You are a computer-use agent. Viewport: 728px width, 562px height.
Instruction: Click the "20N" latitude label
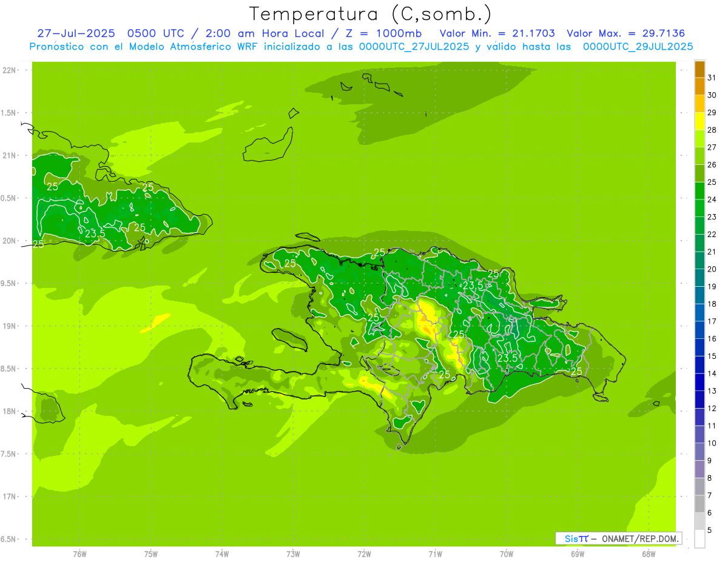pyautogui.click(x=9, y=241)
